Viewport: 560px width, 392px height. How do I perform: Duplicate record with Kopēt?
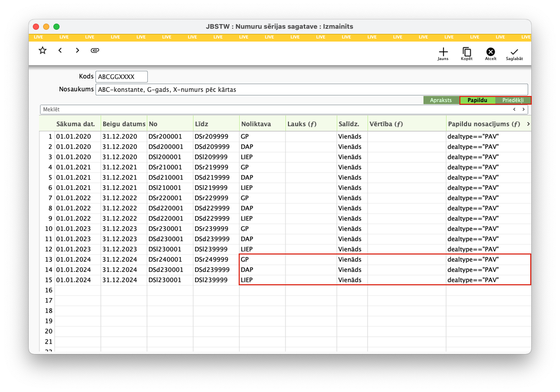pyautogui.click(x=467, y=54)
